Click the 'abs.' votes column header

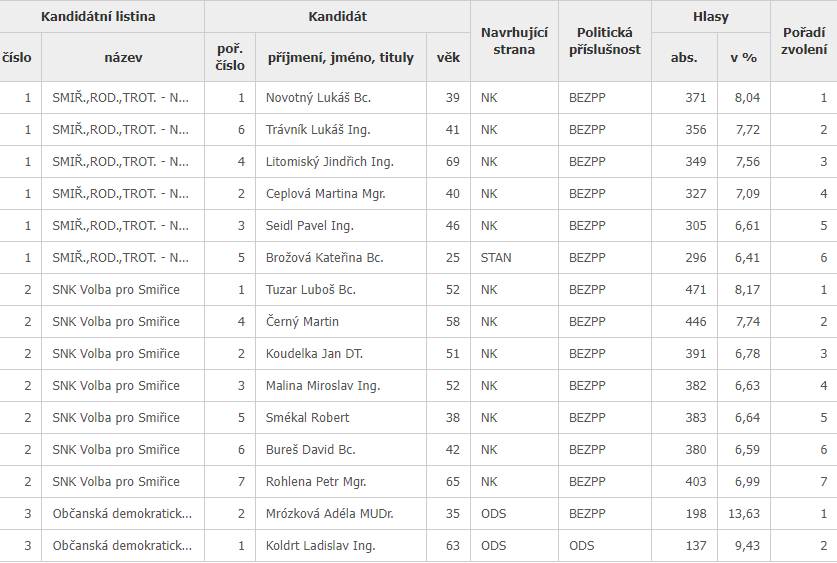(x=684, y=57)
